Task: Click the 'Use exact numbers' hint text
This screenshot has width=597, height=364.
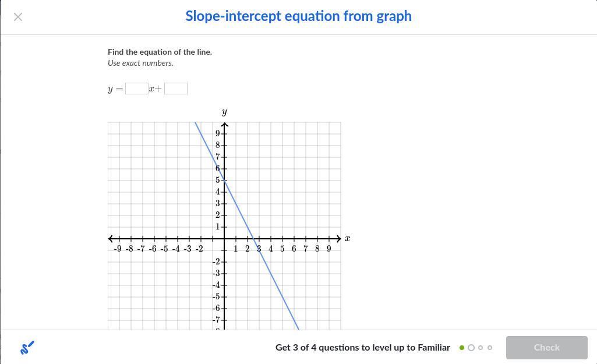Action: [140, 63]
